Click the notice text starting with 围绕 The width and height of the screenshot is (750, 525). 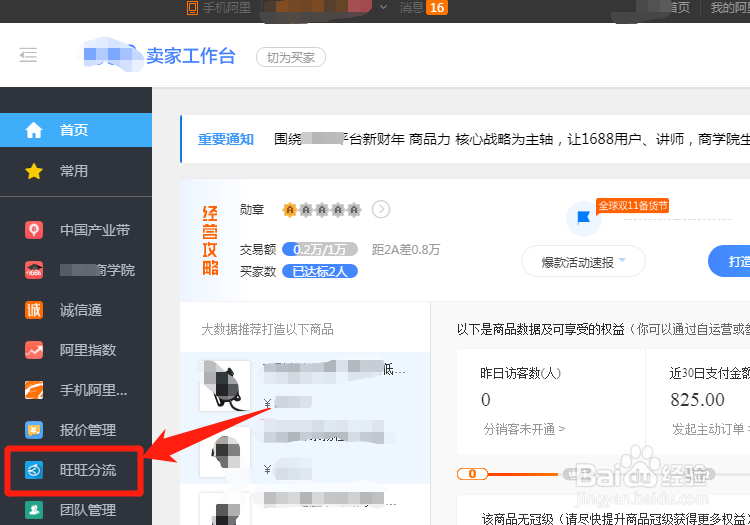click(x=512, y=139)
